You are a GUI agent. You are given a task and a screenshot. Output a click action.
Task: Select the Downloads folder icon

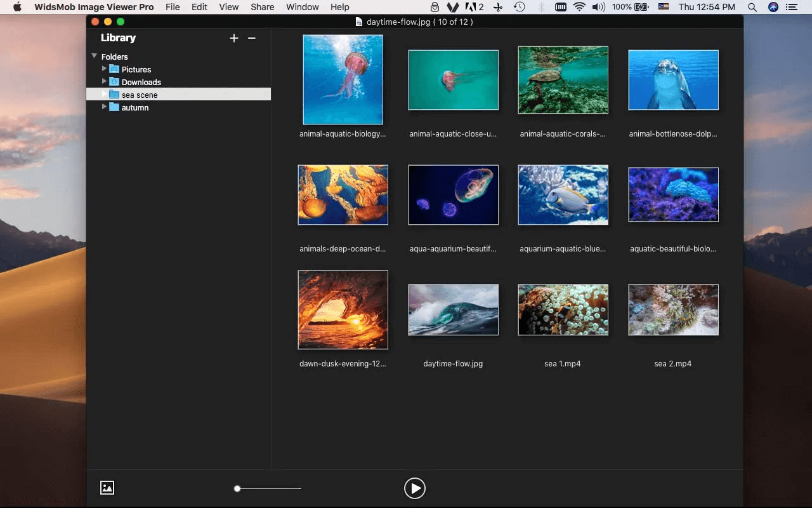115,82
